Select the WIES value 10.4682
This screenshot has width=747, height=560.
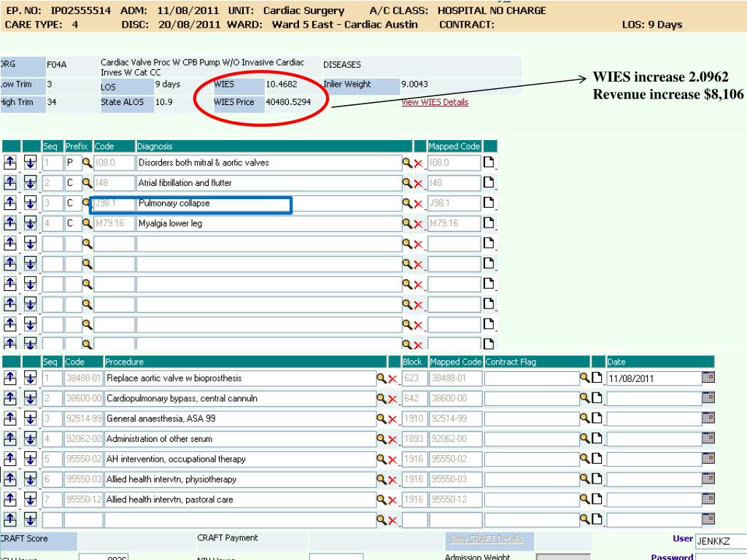pyautogui.click(x=281, y=85)
